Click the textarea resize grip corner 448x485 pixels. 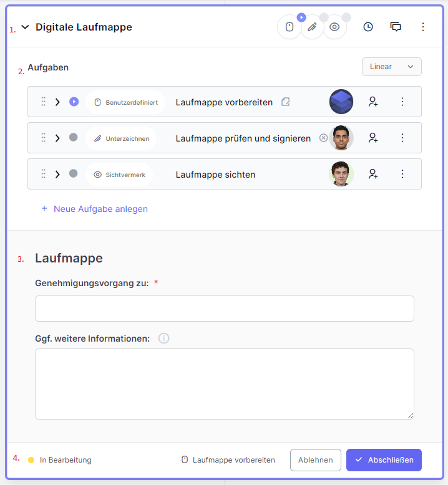410,416
